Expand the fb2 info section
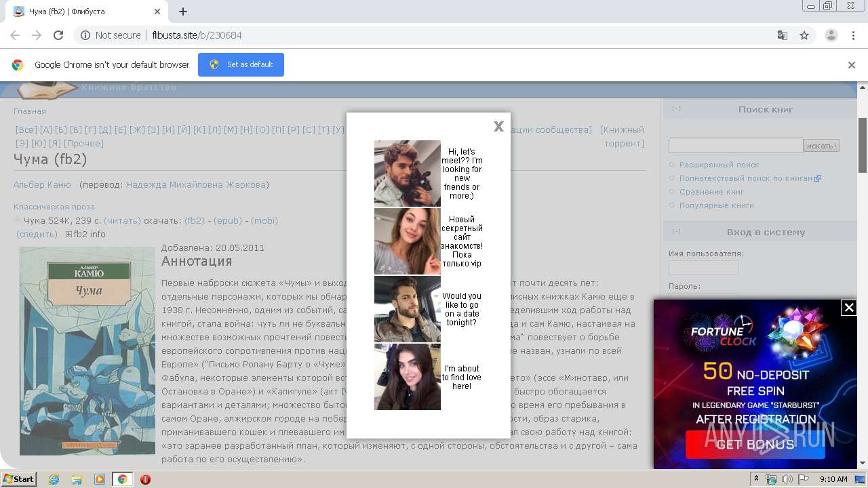868x488 pixels. click(x=68, y=235)
